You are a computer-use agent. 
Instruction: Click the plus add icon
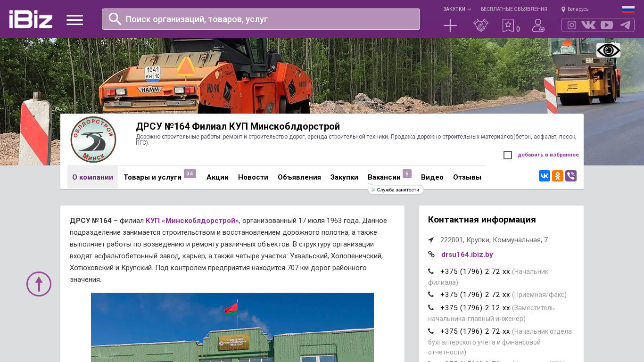[x=450, y=25]
